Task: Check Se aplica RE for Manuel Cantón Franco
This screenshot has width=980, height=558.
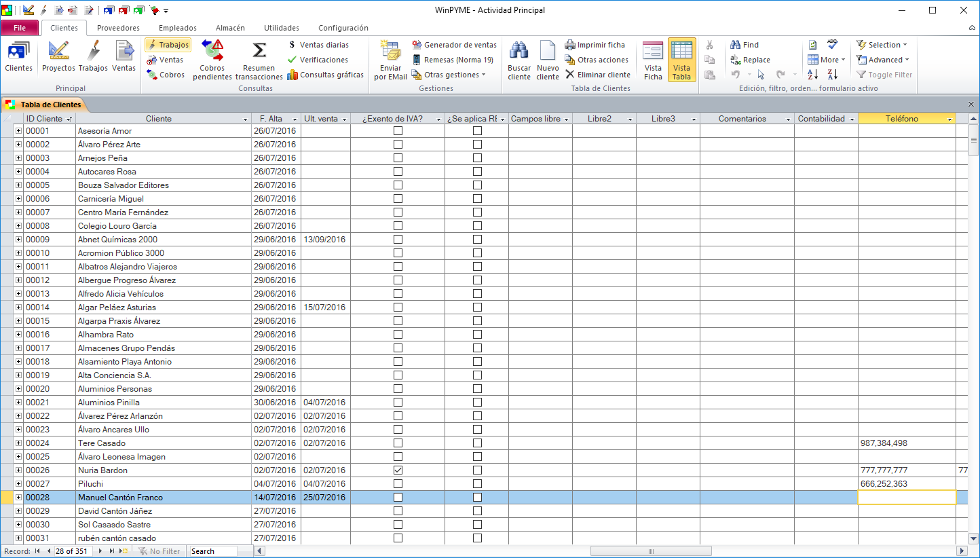Action: (477, 498)
